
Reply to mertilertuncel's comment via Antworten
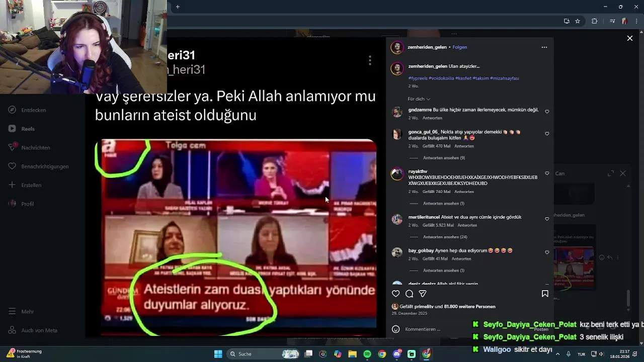pyautogui.click(x=467, y=225)
